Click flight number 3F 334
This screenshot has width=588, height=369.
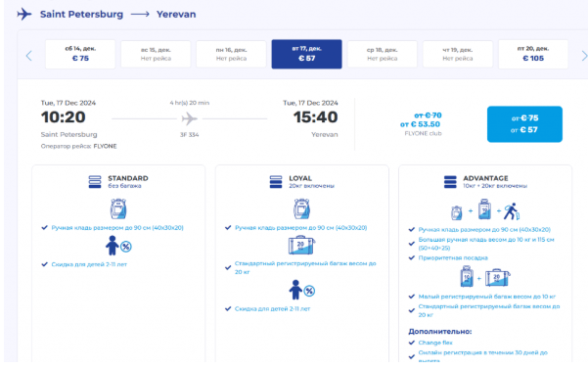[x=190, y=135]
